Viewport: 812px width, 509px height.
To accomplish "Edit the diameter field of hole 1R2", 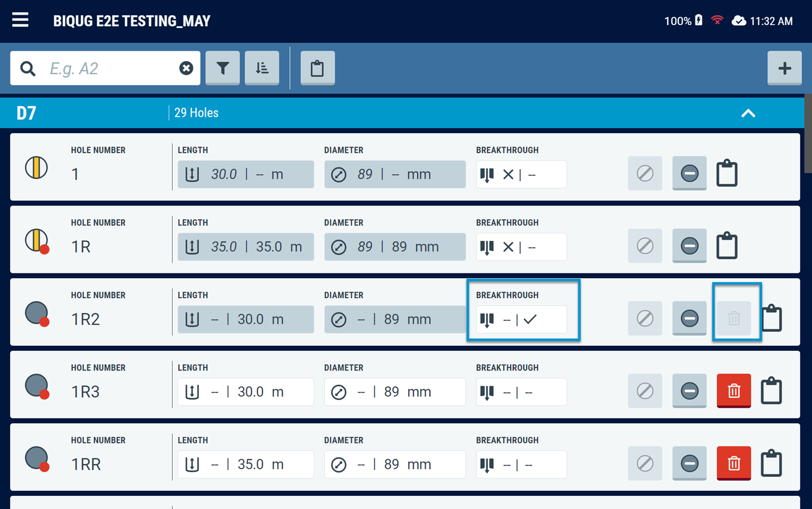I will point(395,319).
